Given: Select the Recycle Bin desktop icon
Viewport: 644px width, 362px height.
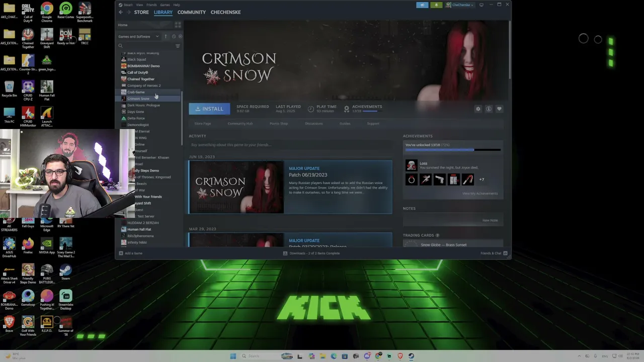Looking at the screenshot, I should [9, 89].
